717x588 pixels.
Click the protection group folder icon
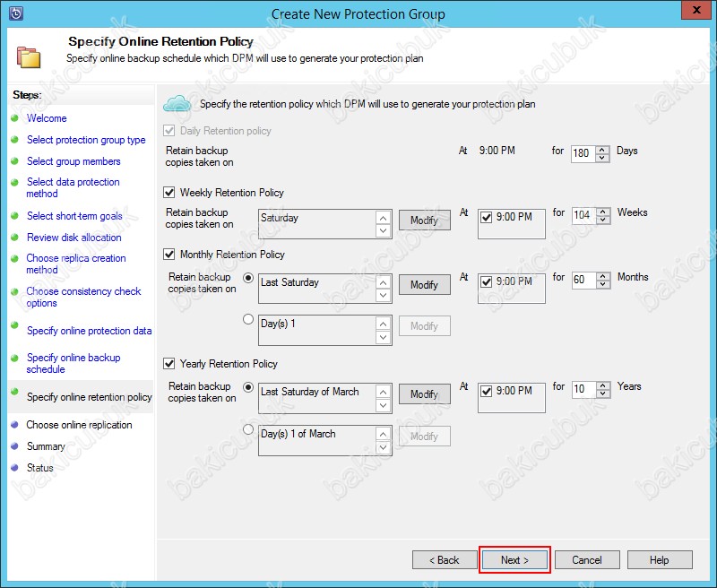point(30,56)
